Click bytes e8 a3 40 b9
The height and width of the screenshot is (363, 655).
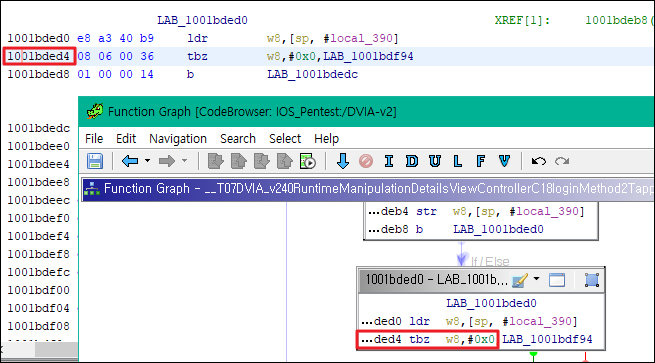pos(116,38)
